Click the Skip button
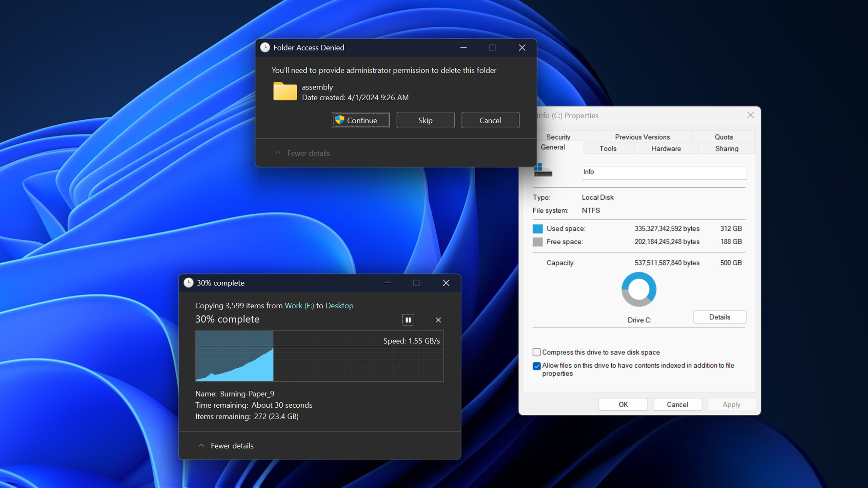Viewport: 868px width, 488px height. click(425, 120)
